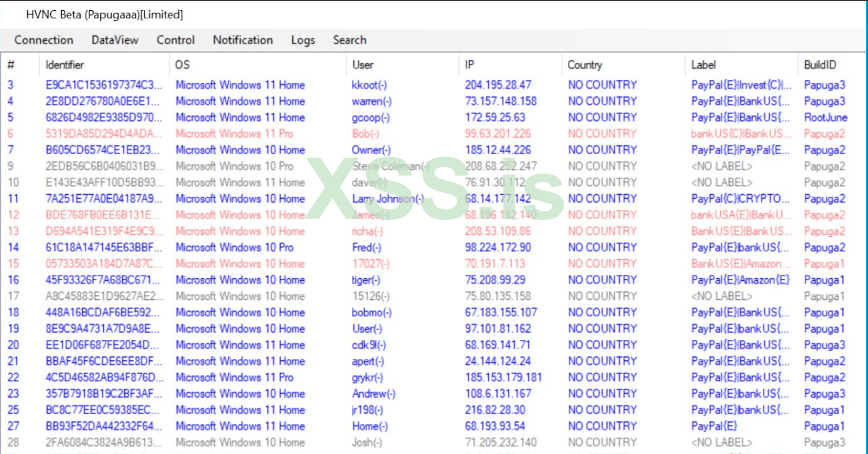Select identifier 05733503A184D7A87C...
Image resolution: width=868 pixels, height=454 pixels.
click(x=104, y=264)
